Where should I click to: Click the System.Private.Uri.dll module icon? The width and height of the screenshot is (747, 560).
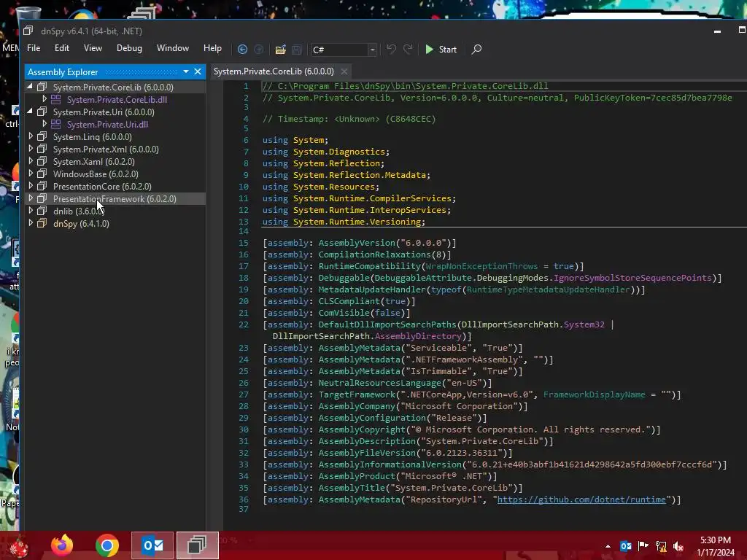pyautogui.click(x=55, y=124)
